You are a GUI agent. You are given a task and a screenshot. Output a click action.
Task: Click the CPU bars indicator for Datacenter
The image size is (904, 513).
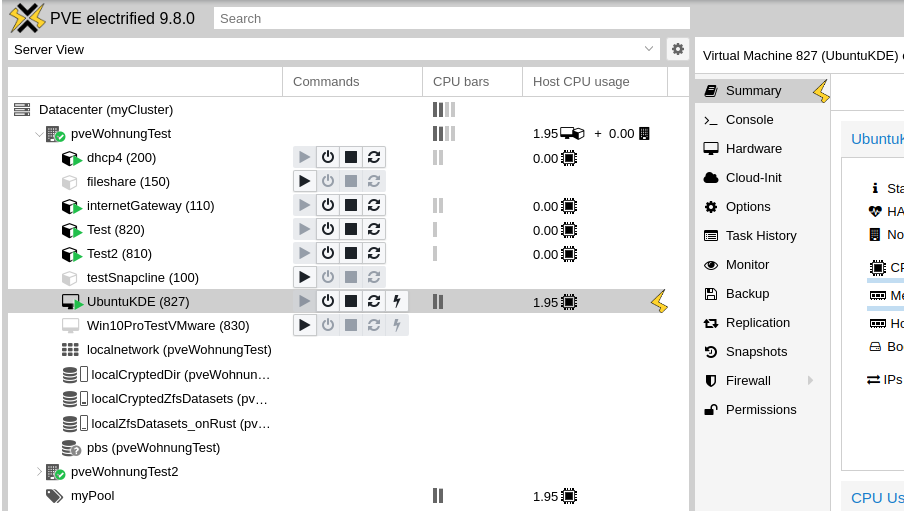(444, 110)
